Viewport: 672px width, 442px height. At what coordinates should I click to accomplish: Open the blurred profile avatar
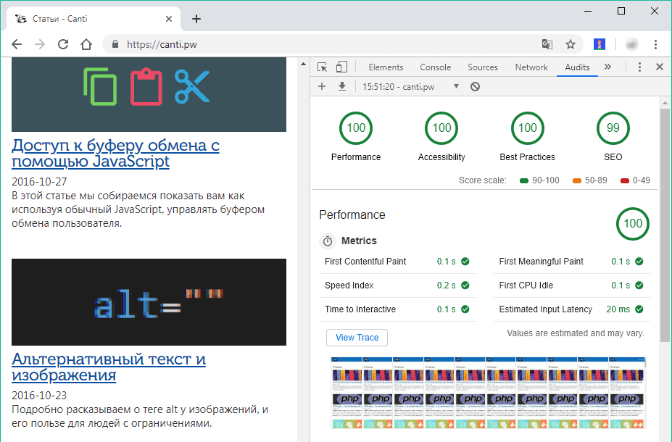click(x=632, y=44)
